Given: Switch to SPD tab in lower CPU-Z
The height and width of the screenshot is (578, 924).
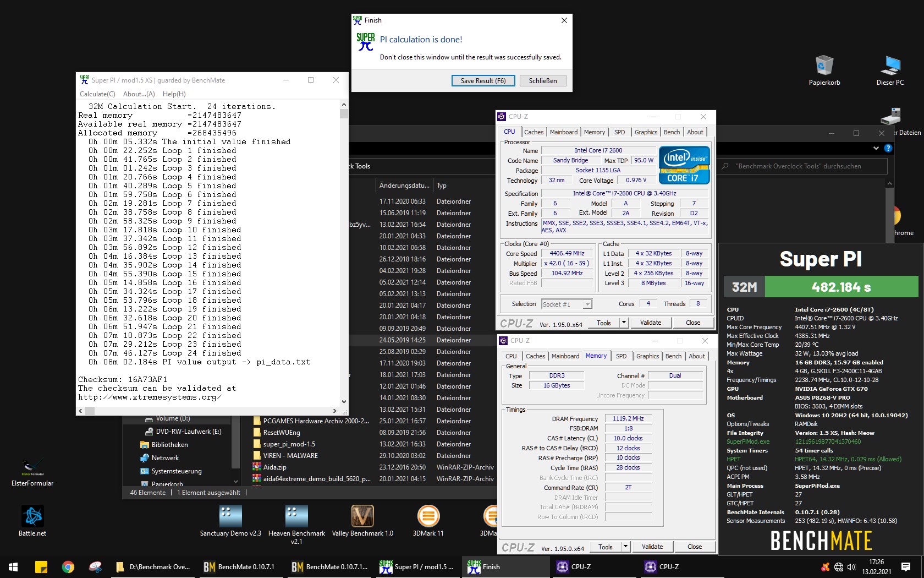Looking at the screenshot, I should (x=621, y=356).
